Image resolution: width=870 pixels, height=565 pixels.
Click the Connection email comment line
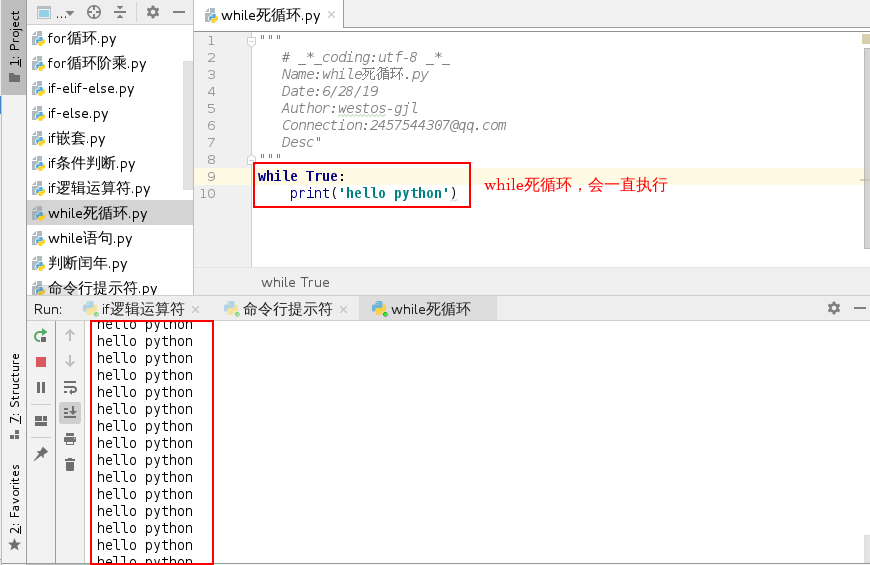pos(393,125)
